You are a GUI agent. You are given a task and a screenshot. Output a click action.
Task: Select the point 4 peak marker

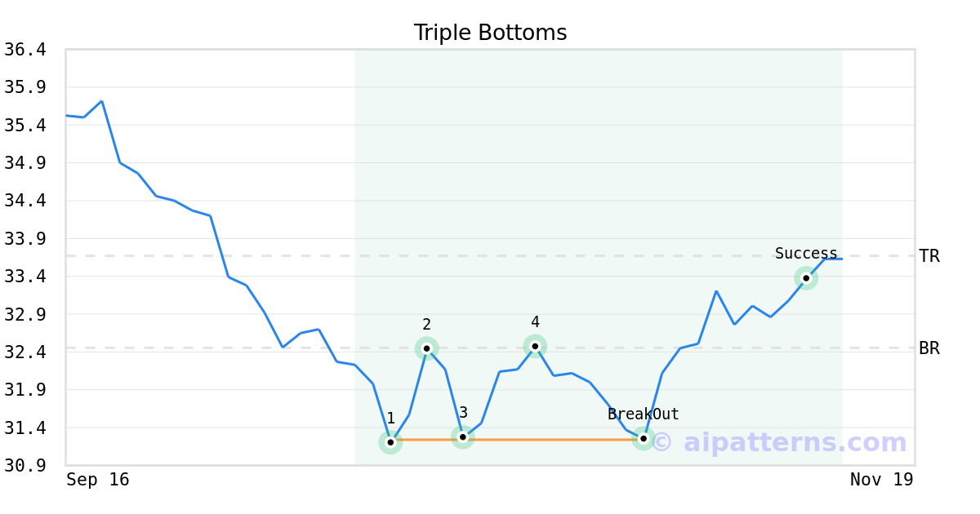coord(535,346)
